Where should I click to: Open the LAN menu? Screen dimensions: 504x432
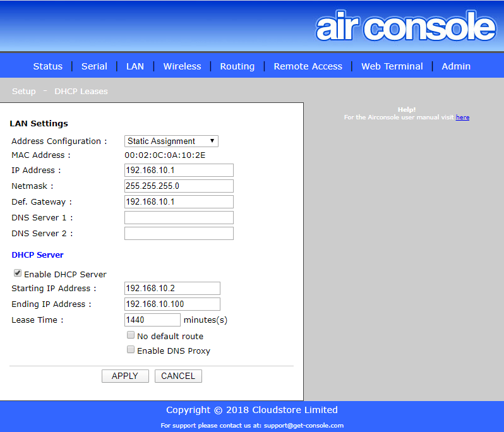(x=135, y=66)
